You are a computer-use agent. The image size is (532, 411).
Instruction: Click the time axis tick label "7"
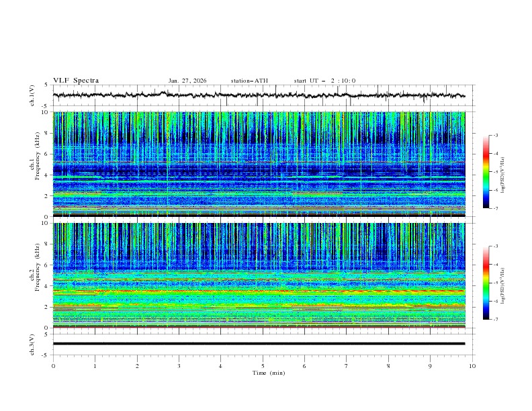(347, 366)
